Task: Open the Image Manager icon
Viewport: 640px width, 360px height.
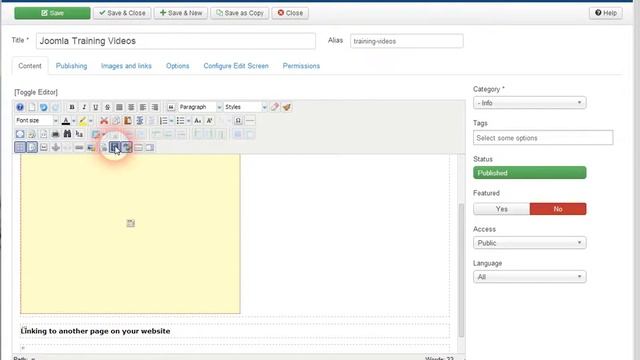Action: point(91,147)
